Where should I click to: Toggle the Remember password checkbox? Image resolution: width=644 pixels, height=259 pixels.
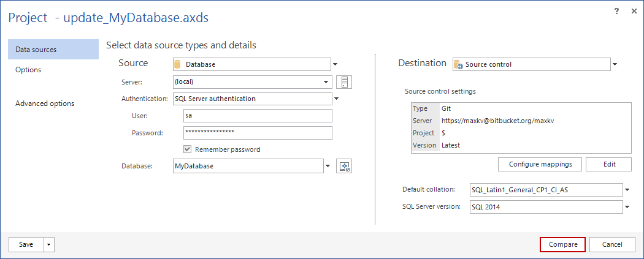pos(188,149)
